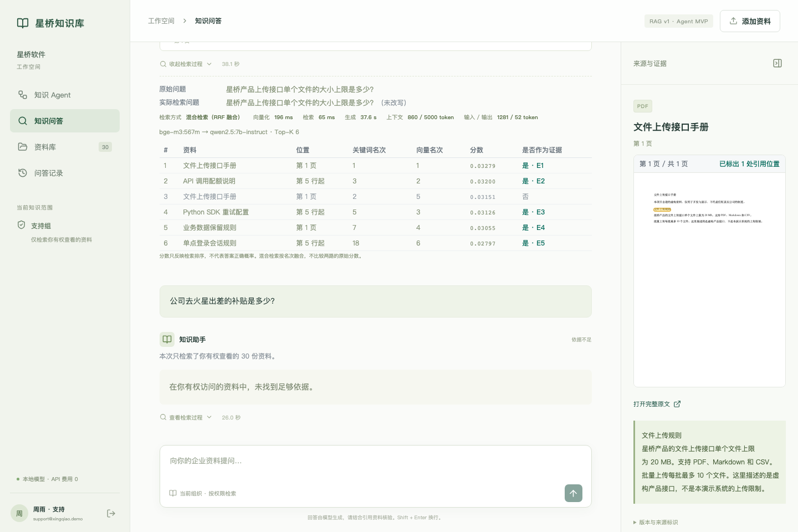Expand 查看检索过程 for the Mars question

point(186,418)
